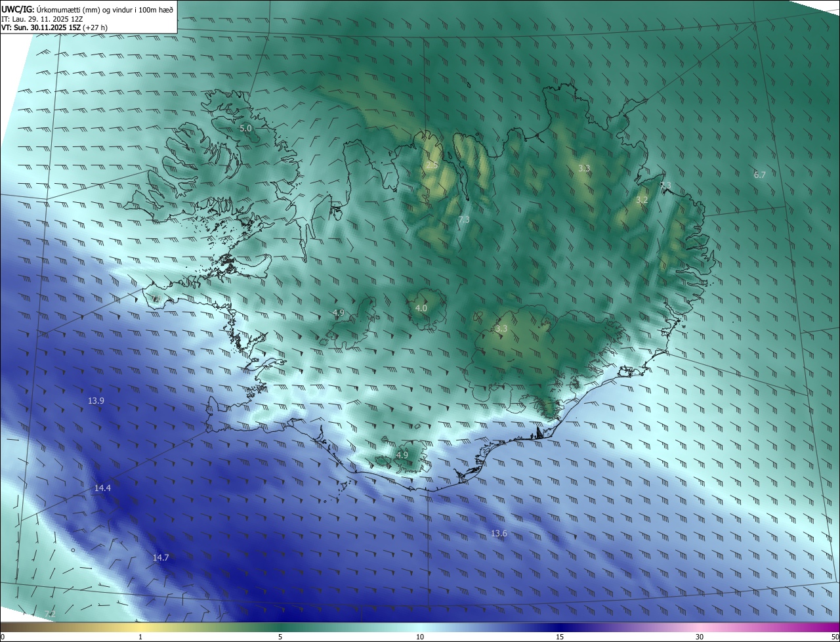Click the "0" tick on the colour scale
This screenshot has width=840, height=642.
point(3,637)
